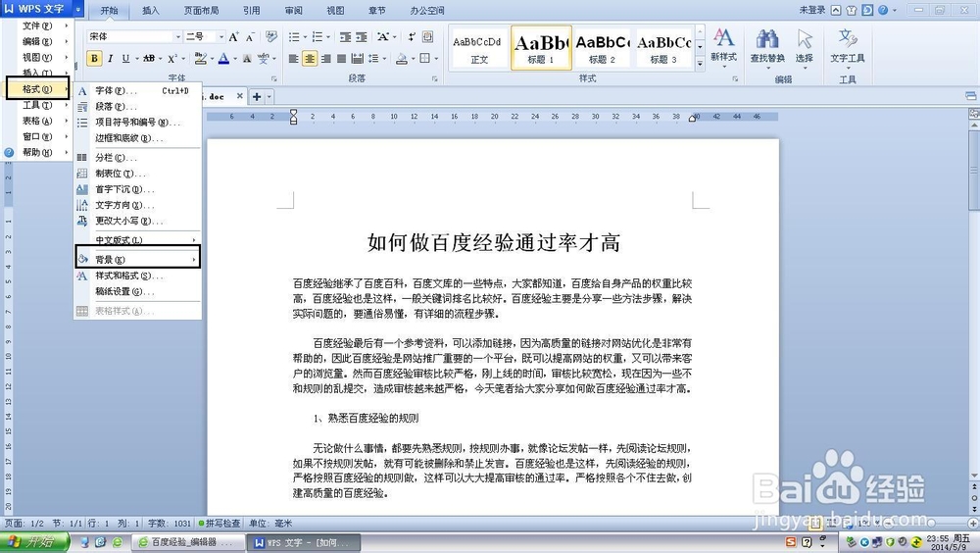This screenshot has width=980, height=553.
Task: Open the font dialog launcher
Action: (x=273, y=78)
